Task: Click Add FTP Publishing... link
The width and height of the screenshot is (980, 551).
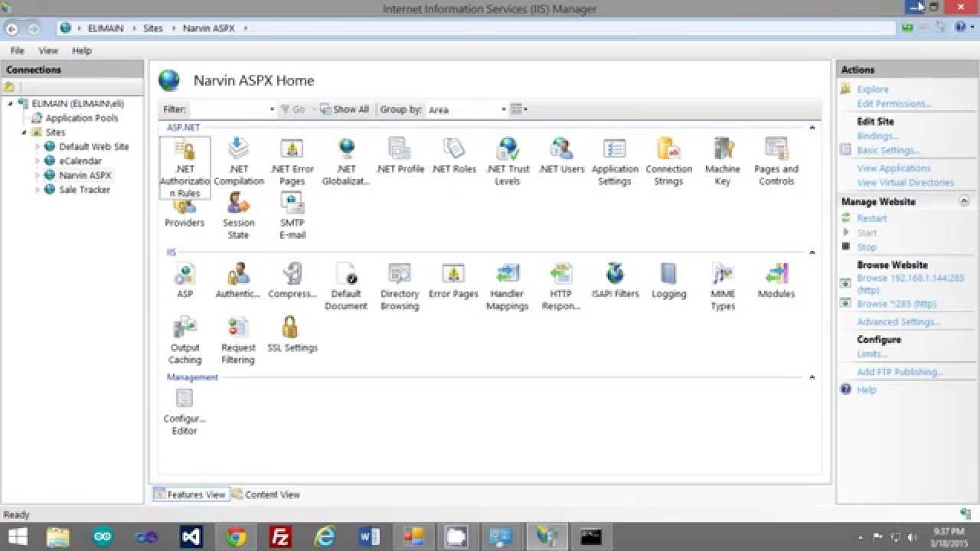Action: tap(900, 372)
